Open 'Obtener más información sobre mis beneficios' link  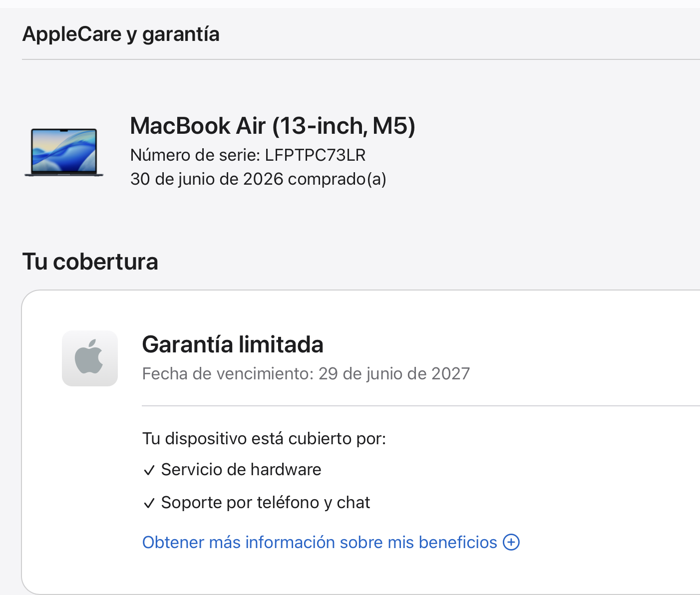click(331, 542)
